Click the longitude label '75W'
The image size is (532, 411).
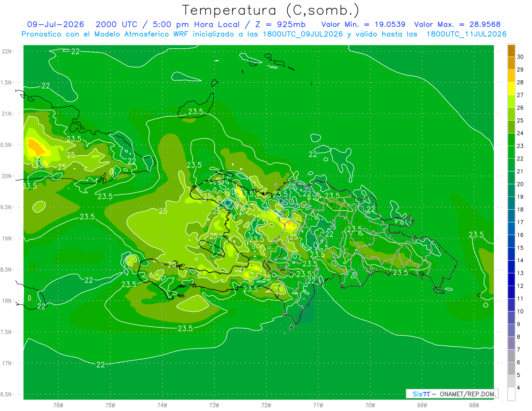coord(110,405)
